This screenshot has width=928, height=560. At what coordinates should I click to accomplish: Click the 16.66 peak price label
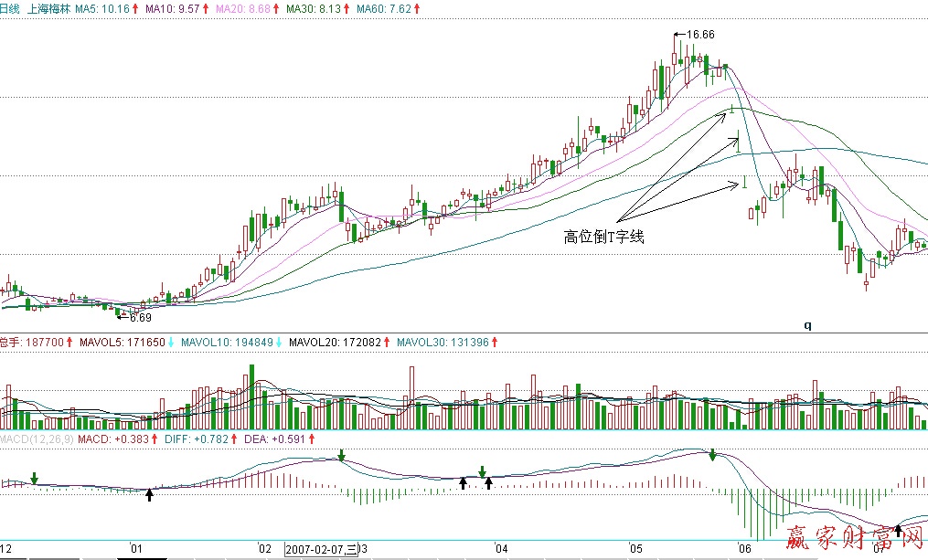[699, 35]
